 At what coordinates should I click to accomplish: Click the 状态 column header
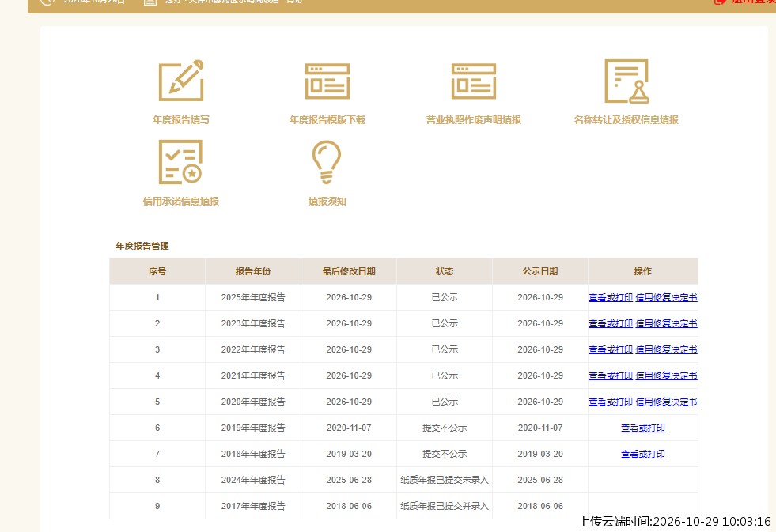click(445, 271)
